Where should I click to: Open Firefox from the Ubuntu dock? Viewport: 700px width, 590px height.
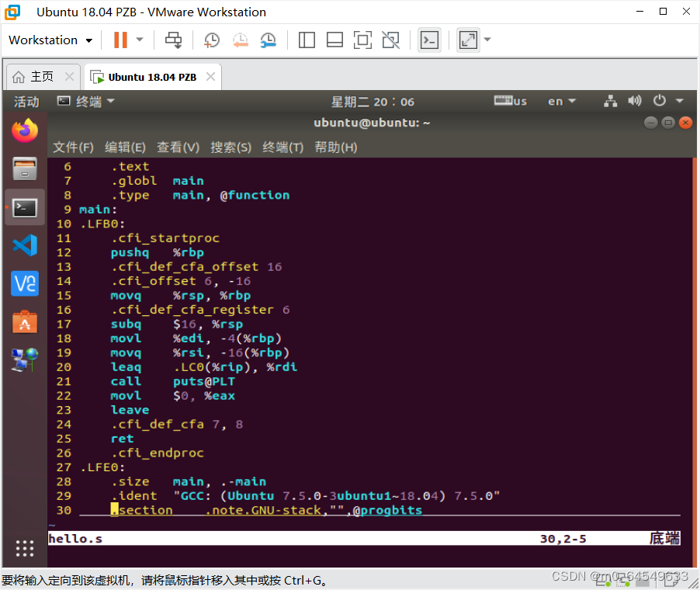pyautogui.click(x=24, y=131)
